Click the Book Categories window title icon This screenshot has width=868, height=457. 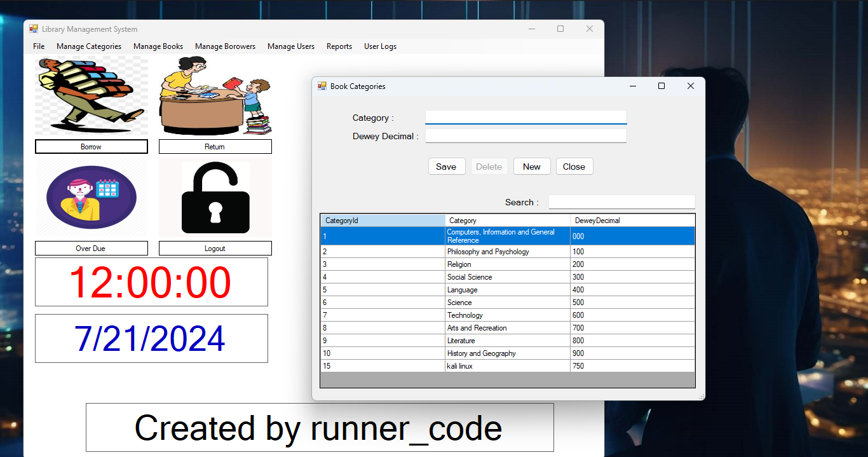click(x=322, y=86)
